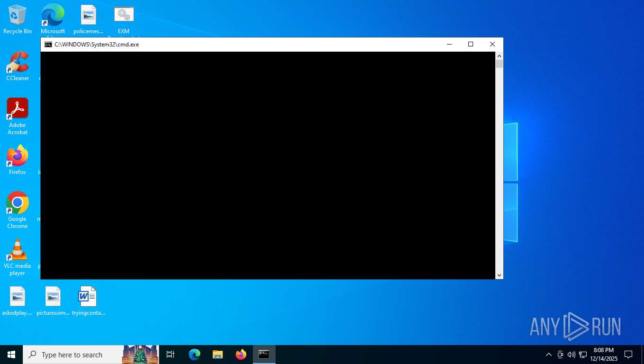Open Task View on the taskbar
This screenshot has height=364, width=644.
(x=170, y=355)
